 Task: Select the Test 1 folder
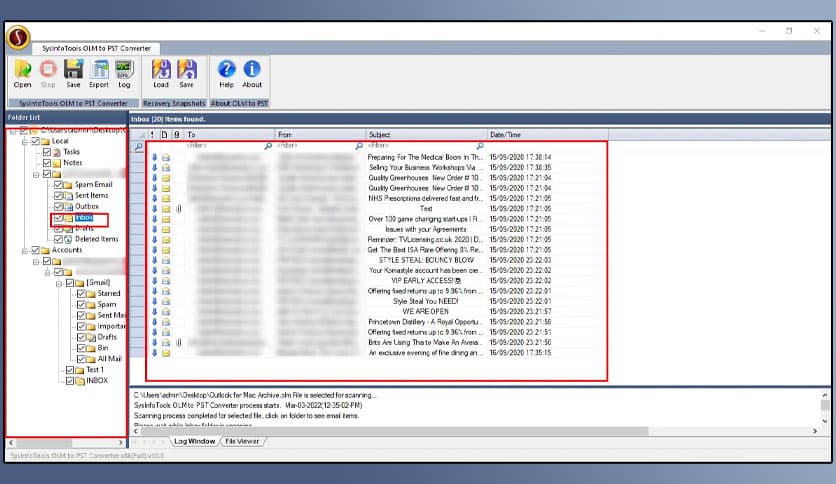coord(95,370)
